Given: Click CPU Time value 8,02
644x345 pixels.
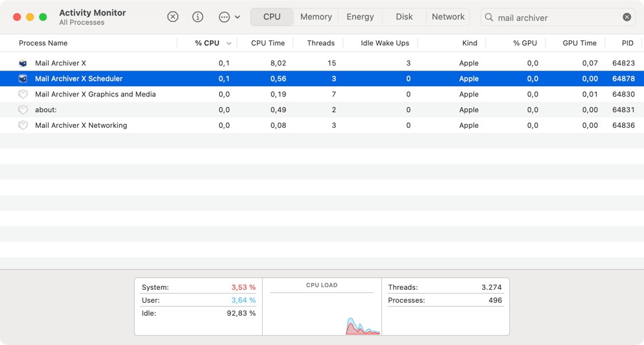Looking at the screenshot, I should [278, 64].
